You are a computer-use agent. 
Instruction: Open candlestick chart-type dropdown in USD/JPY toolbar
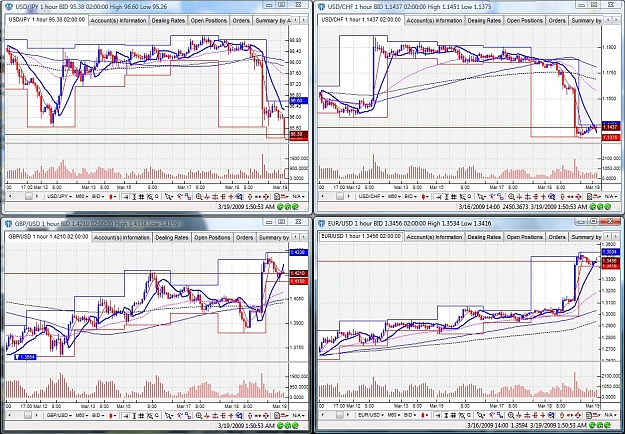(x=112, y=196)
